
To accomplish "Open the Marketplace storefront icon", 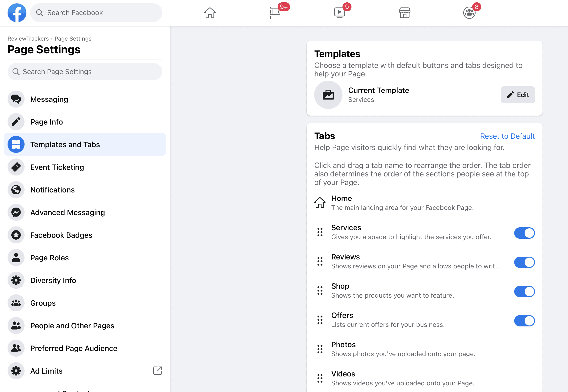I will pos(405,13).
